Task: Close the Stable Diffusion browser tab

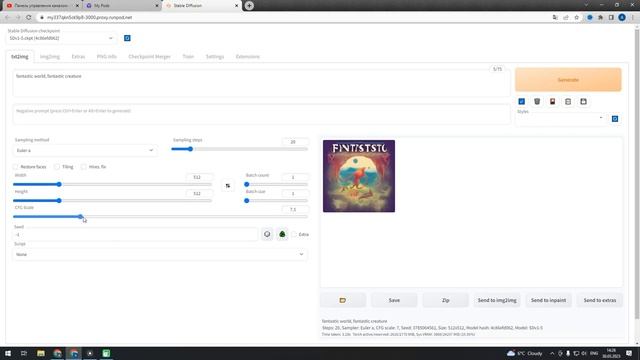Action: 236,6
